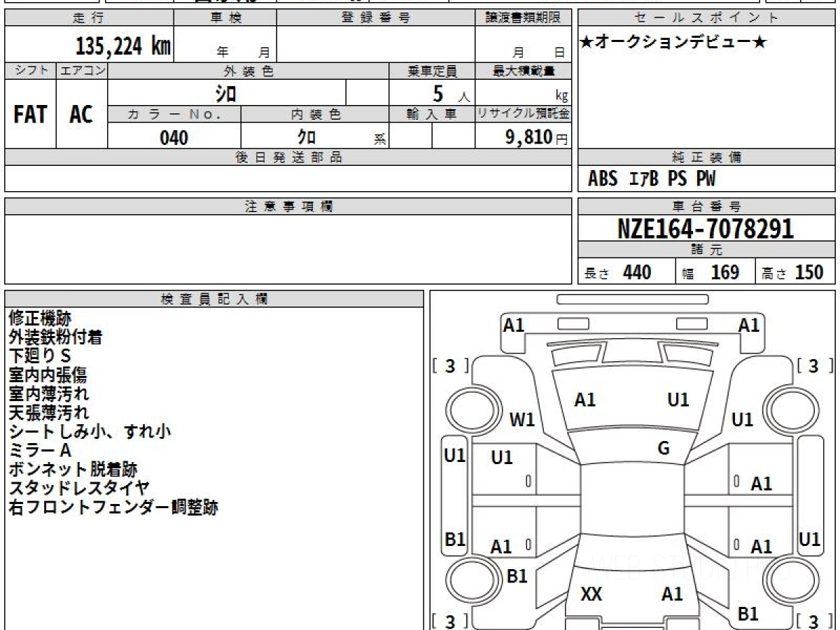
Task: Select the color number 040
Action: (x=174, y=137)
